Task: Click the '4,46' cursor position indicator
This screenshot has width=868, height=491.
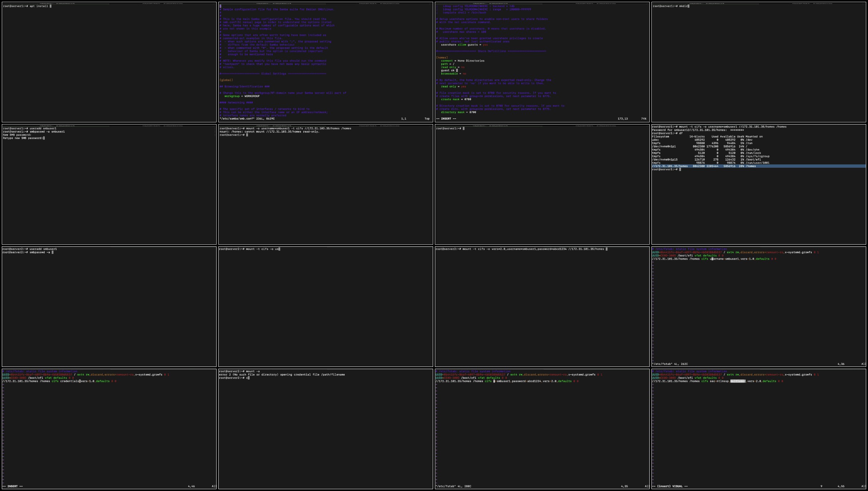Action: [191, 486]
